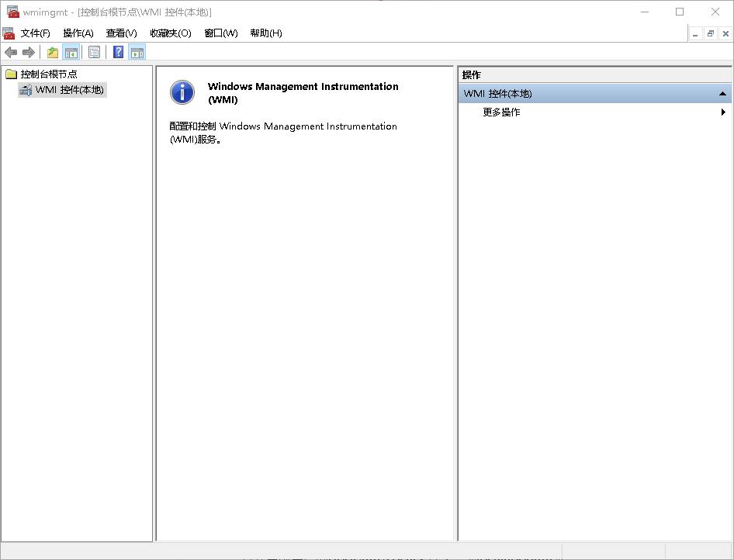Viewport: 734px width, 560px height.
Task: Go back with the left arrow icon
Action: click(x=11, y=53)
